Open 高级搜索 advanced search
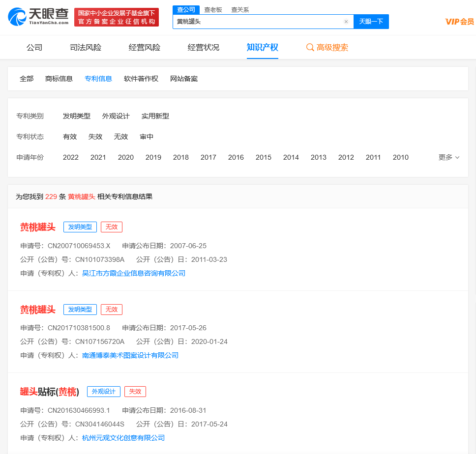This screenshot has width=476, height=454. 327,47
